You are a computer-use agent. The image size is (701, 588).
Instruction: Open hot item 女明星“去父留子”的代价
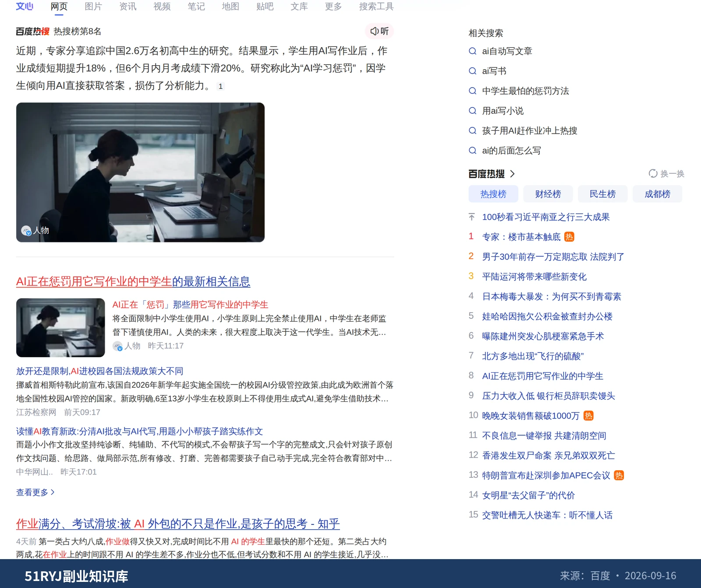(x=528, y=495)
